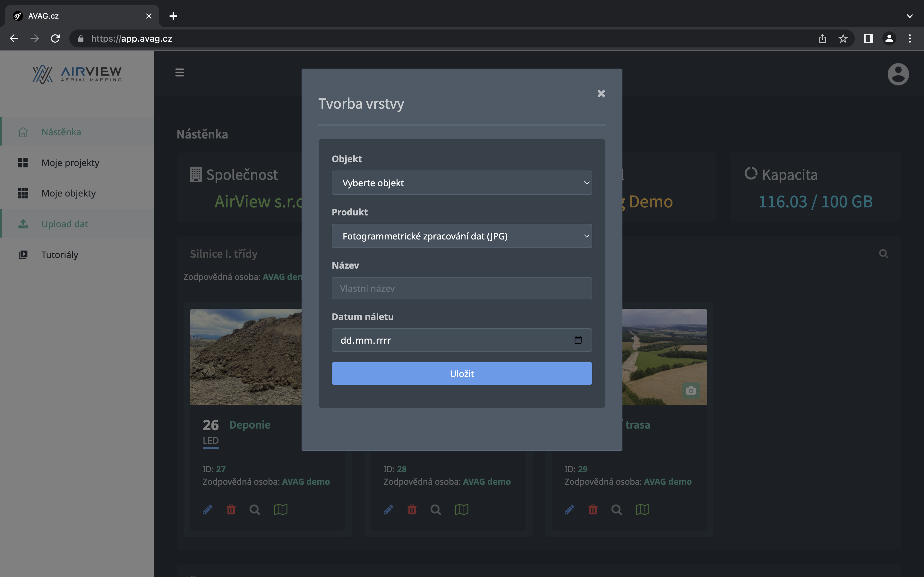Go to Moje projekty in sidebar
Image resolution: width=924 pixels, height=577 pixels.
(x=70, y=163)
